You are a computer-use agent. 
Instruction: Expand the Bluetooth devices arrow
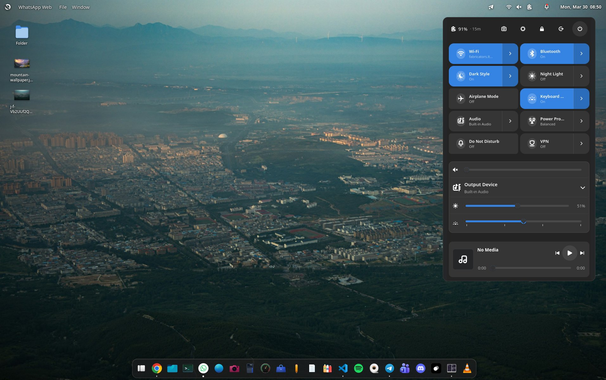pos(581,54)
